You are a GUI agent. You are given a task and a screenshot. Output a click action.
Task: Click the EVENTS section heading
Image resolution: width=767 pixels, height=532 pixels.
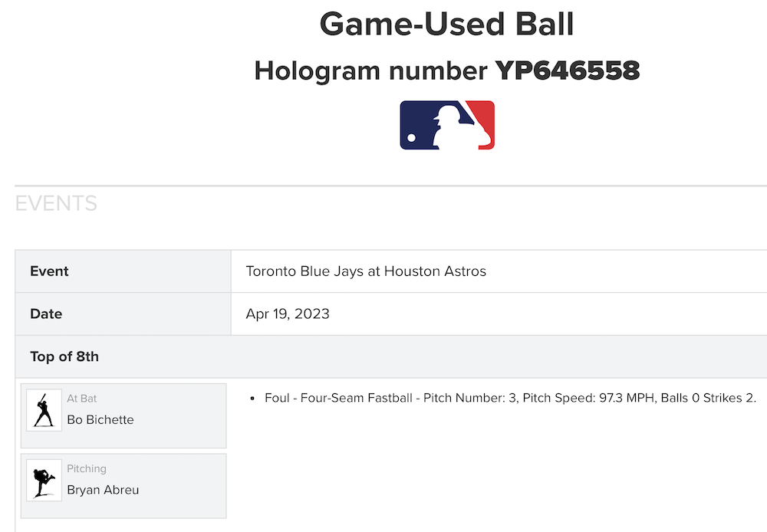[x=56, y=203]
